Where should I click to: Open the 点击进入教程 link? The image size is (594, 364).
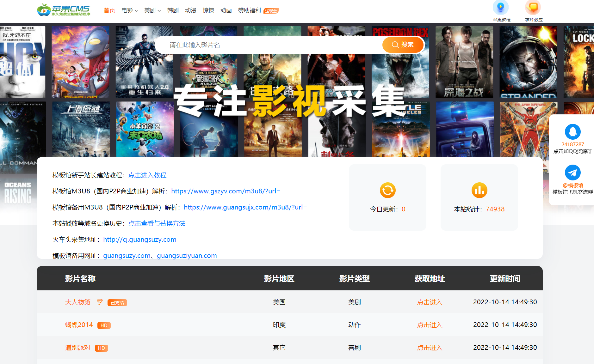[147, 175]
